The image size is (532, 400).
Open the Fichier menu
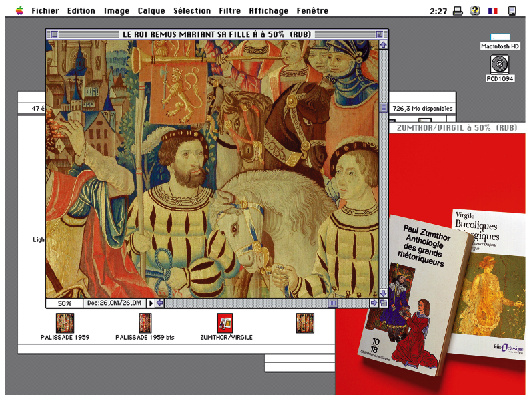click(x=45, y=11)
